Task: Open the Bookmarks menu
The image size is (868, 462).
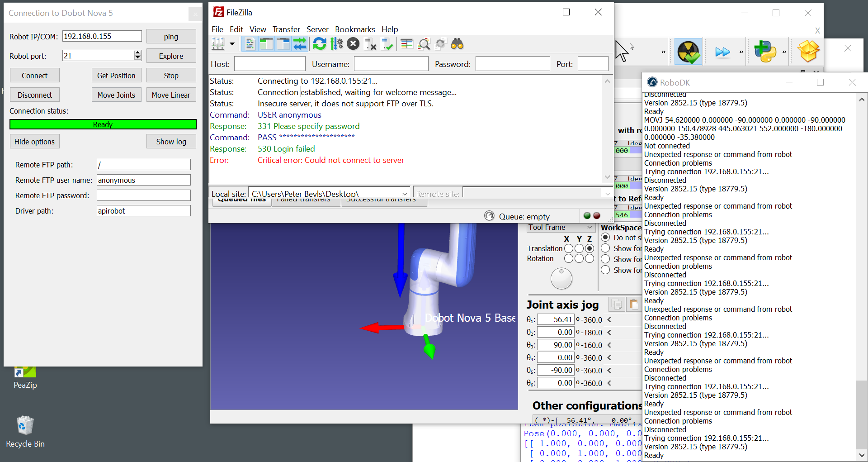Action: tap(354, 29)
